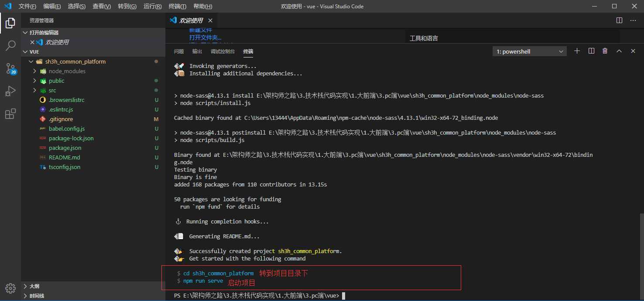The image size is (644, 301).
Task: Open the 选择(S) menu
Action: pyautogui.click(x=77, y=7)
